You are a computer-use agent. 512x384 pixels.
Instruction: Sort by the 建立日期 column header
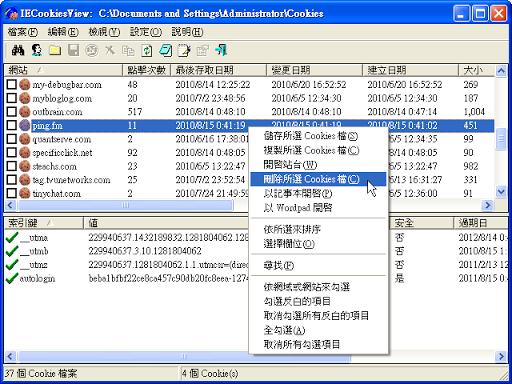pyautogui.click(x=411, y=70)
